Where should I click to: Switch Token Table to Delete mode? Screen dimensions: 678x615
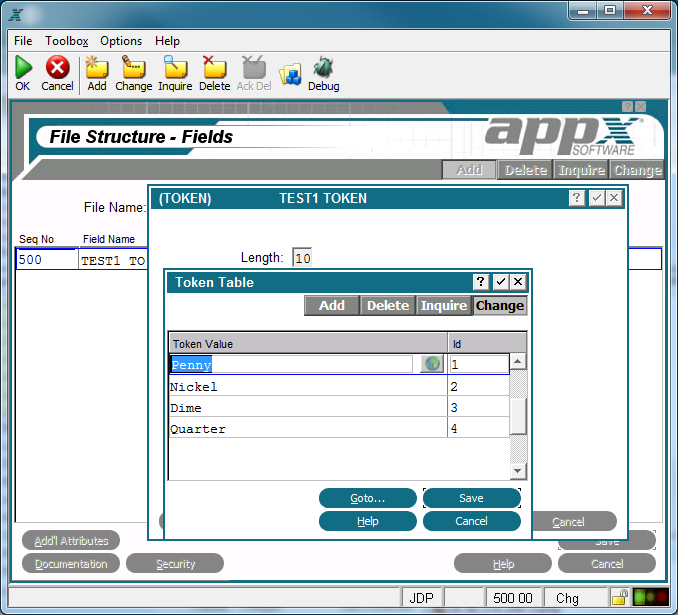(x=388, y=305)
